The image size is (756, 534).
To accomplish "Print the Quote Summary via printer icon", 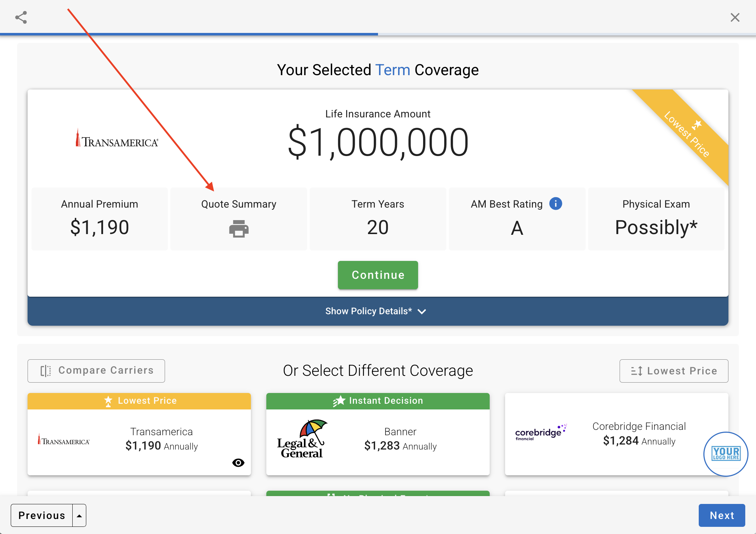I will pyautogui.click(x=239, y=229).
